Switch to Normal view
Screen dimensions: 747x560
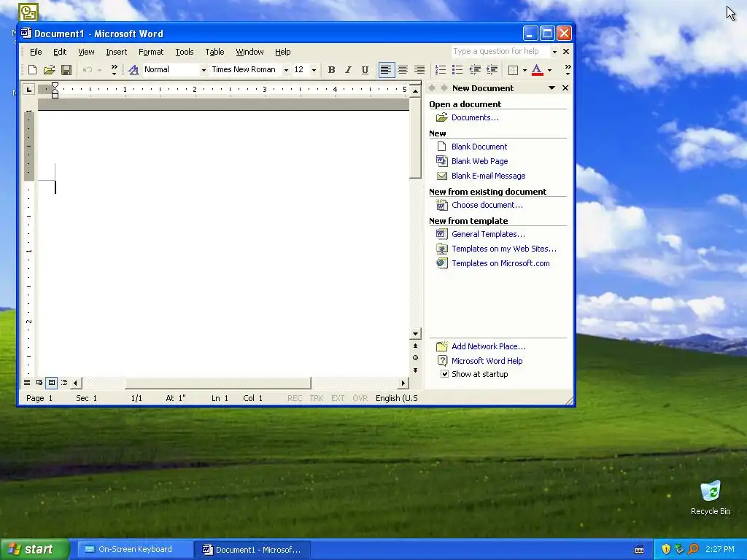tap(27, 382)
